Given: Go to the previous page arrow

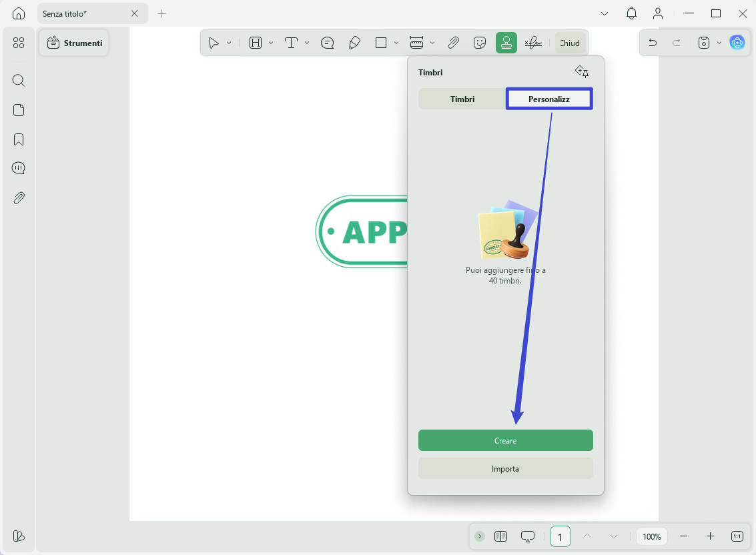Looking at the screenshot, I should coord(587,536).
